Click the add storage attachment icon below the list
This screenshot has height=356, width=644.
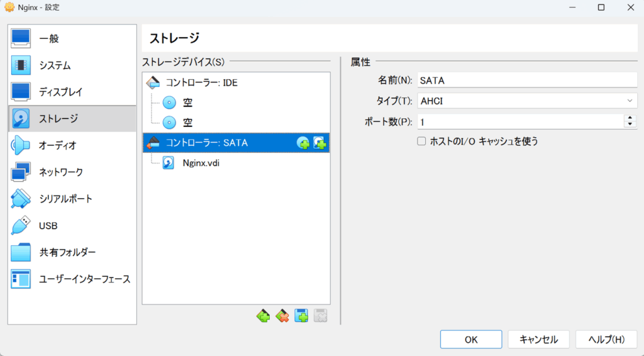pos(302,316)
